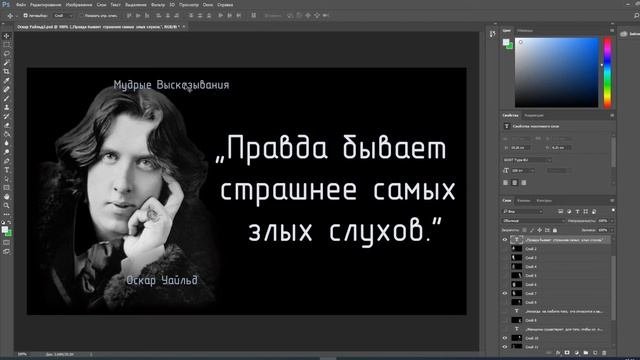
Task: Click the lock all layer icon
Action: click(554, 230)
